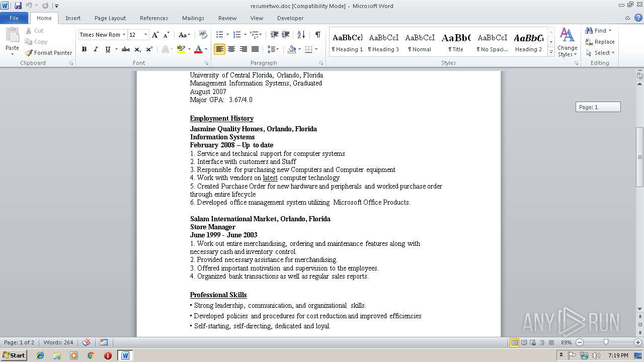Click the macro recording icon in status bar
This screenshot has width=644, height=362.
click(104, 342)
